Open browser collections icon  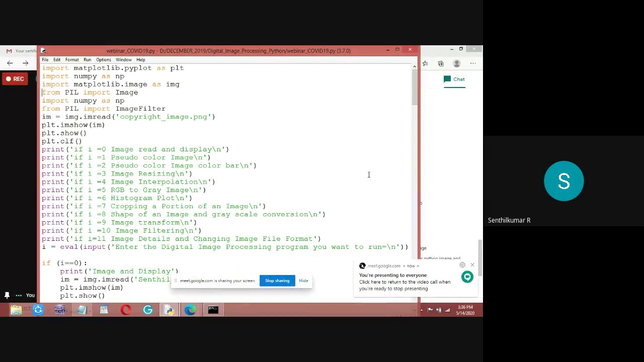click(441, 63)
